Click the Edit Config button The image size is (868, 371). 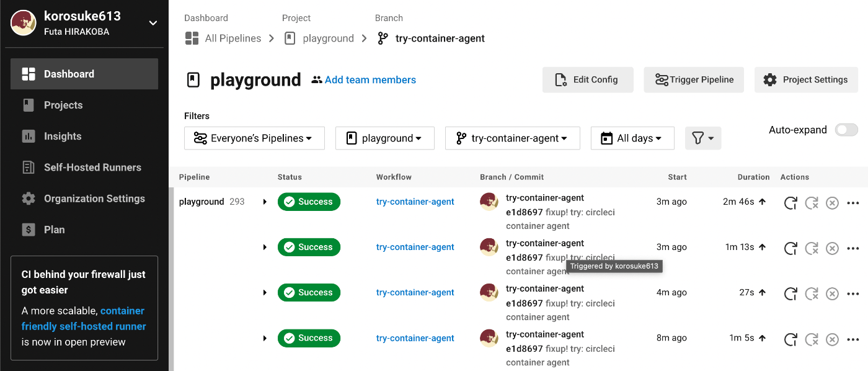(x=588, y=79)
